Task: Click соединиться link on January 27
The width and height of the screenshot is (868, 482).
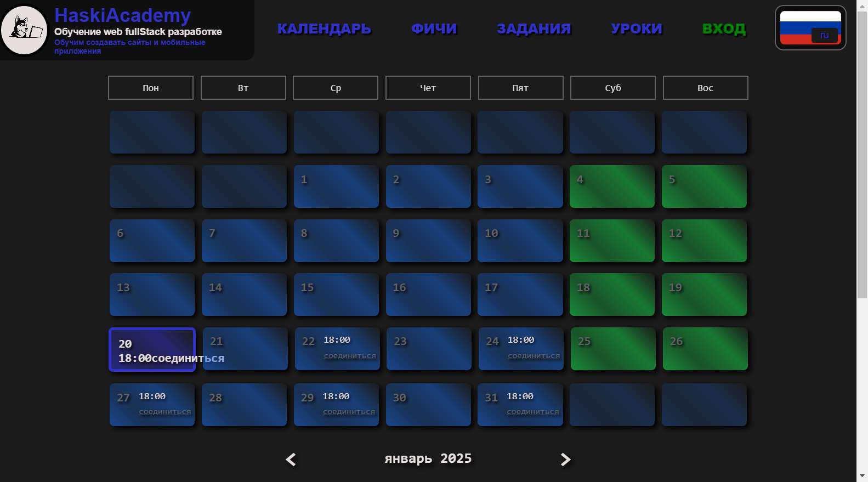Action: (164, 412)
